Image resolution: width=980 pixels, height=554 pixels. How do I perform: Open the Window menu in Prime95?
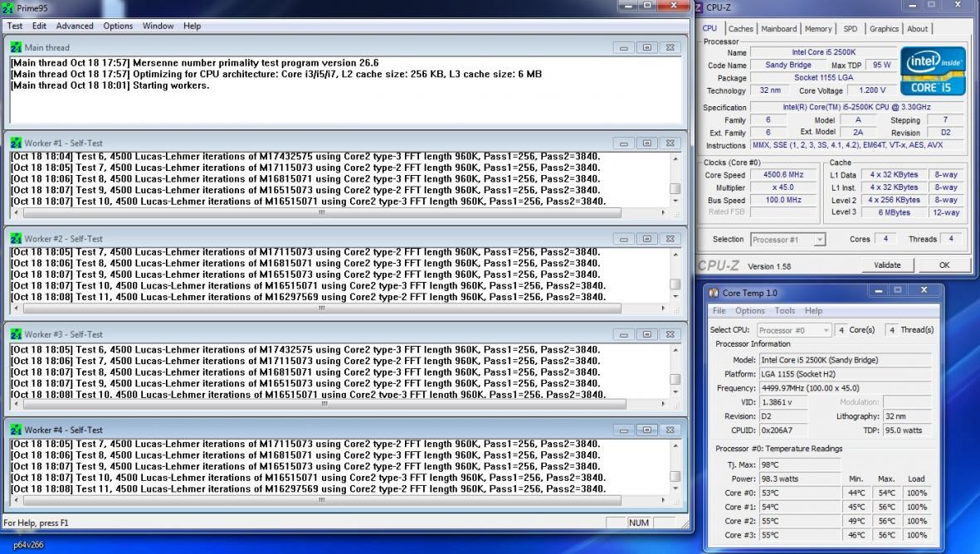[x=158, y=27]
